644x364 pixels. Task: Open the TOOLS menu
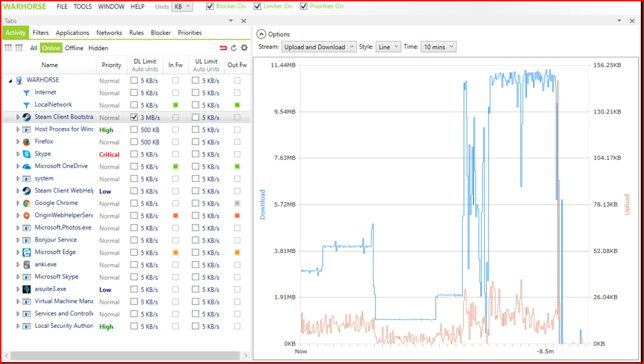click(x=82, y=6)
